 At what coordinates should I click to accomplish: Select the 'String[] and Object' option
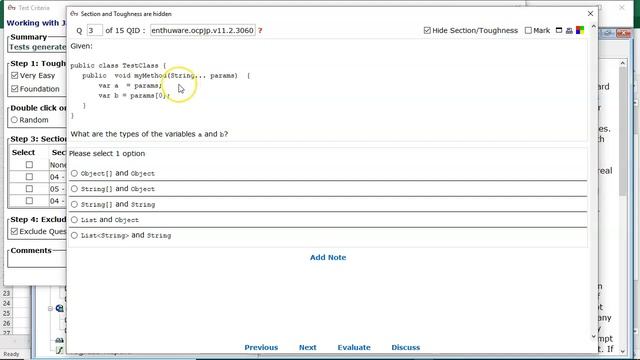[74, 189]
